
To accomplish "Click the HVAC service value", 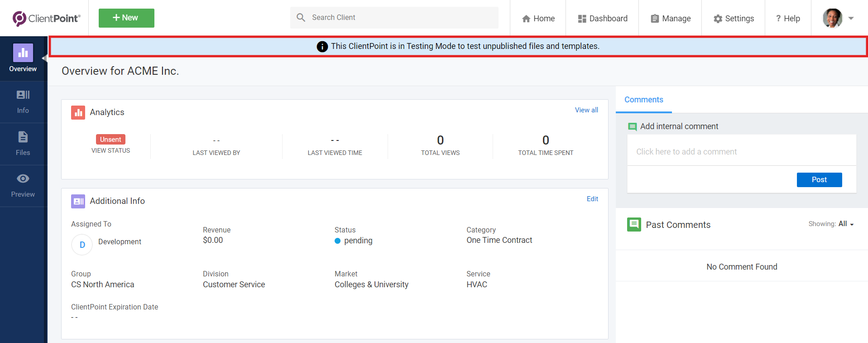I will [x=477, y=285].
